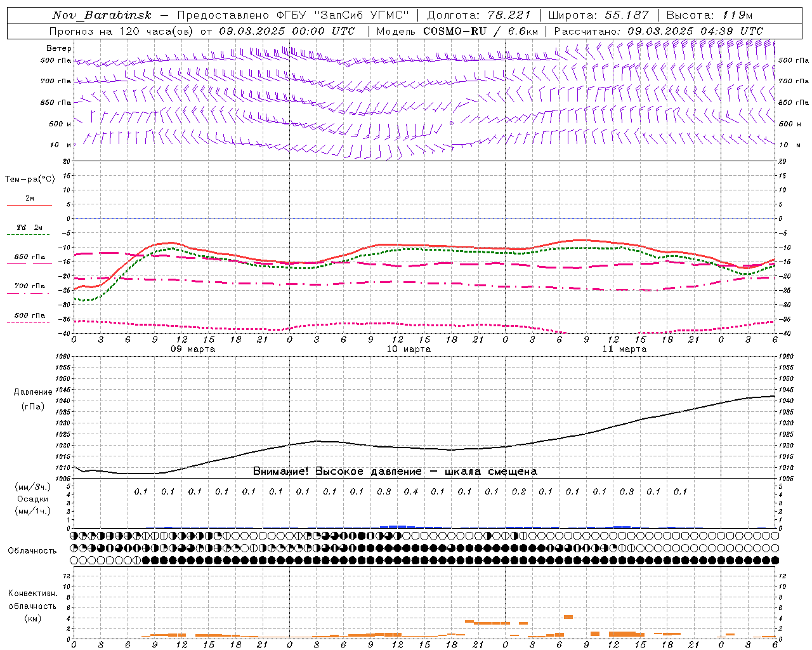Click the 'Ветер' wind panel label
The image size is (812, 650).
point(58,48)
